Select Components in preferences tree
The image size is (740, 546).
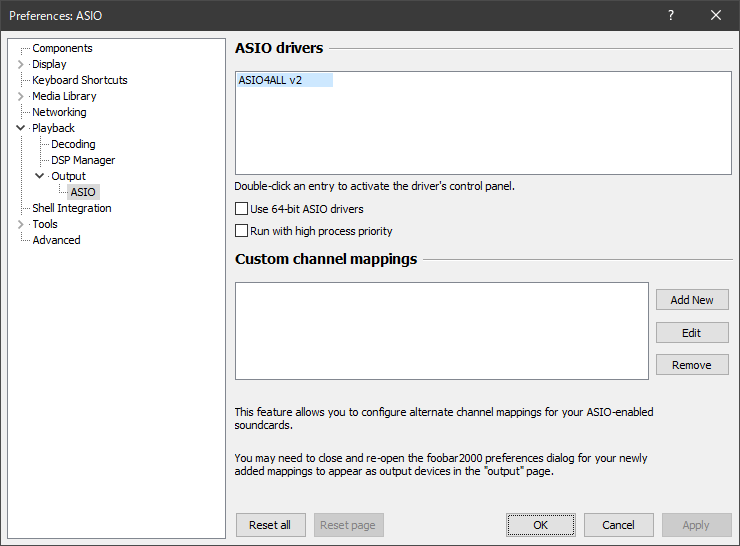pyautogui.click(x=62, y=48)
